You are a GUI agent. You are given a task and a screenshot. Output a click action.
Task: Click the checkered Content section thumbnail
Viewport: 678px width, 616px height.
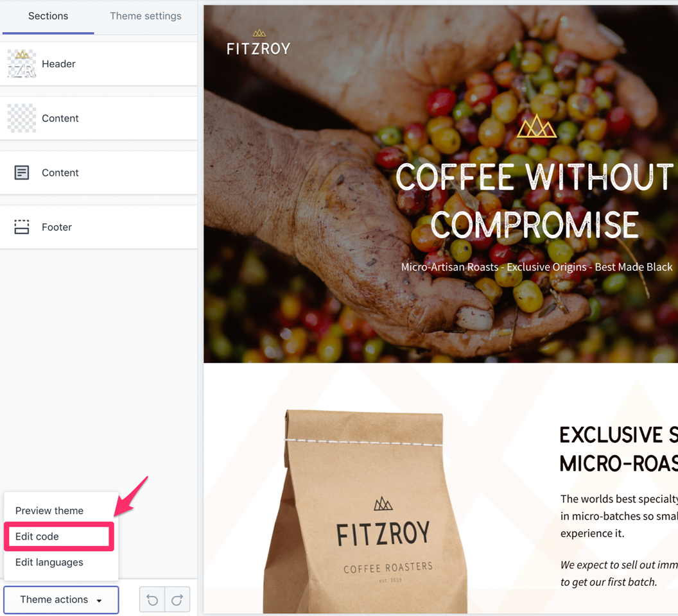(x=22, y=118)
